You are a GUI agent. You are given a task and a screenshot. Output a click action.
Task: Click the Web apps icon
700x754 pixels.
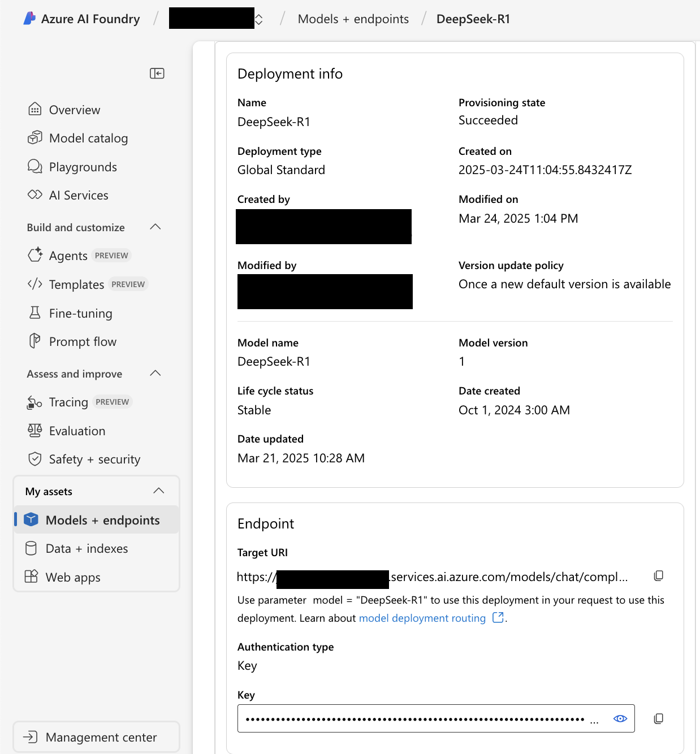(x=31, y=577)
